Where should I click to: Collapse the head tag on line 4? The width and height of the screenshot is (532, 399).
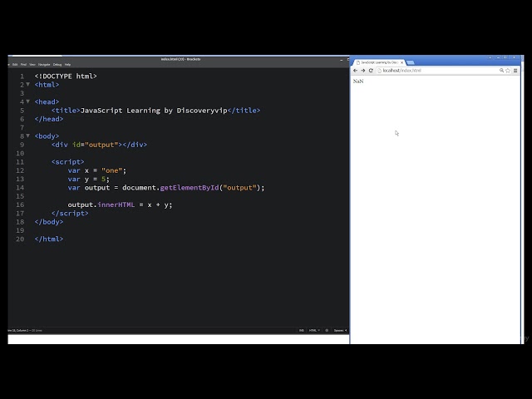click(28, 101)
